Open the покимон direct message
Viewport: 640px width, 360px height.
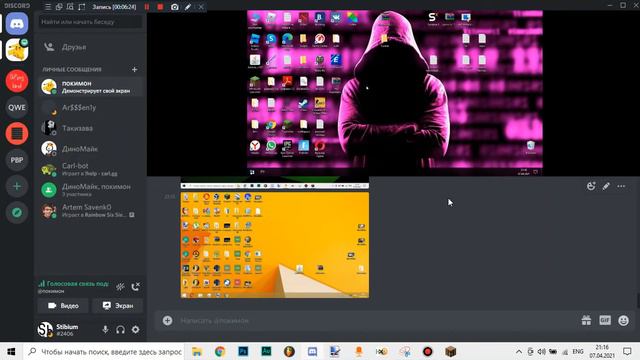click(91, 87)
